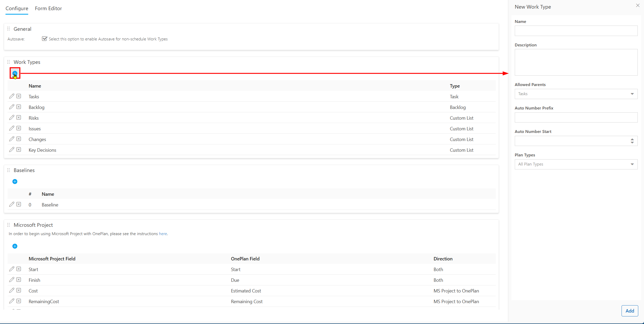Focus the Description text area
The width and height of the screenshot is (644, 324).
(x=576, y=62)
